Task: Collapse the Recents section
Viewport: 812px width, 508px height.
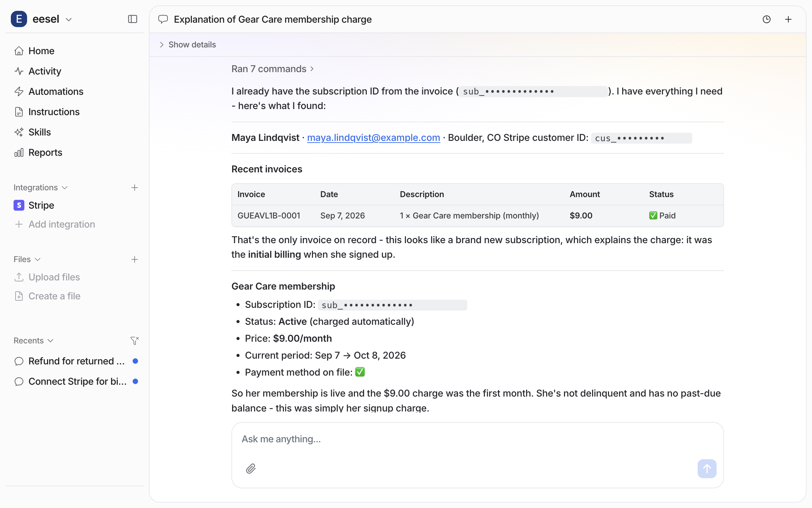Action: (x=33, y=341)
